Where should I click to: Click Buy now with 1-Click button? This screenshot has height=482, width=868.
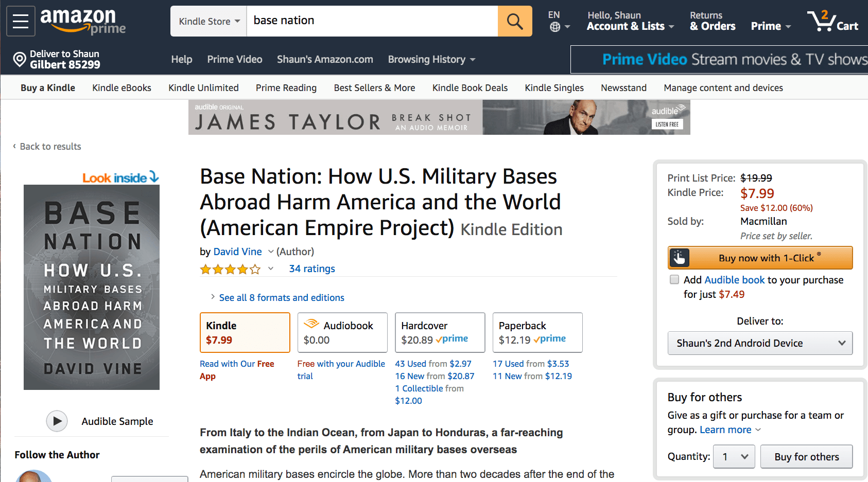pos(760,258)
